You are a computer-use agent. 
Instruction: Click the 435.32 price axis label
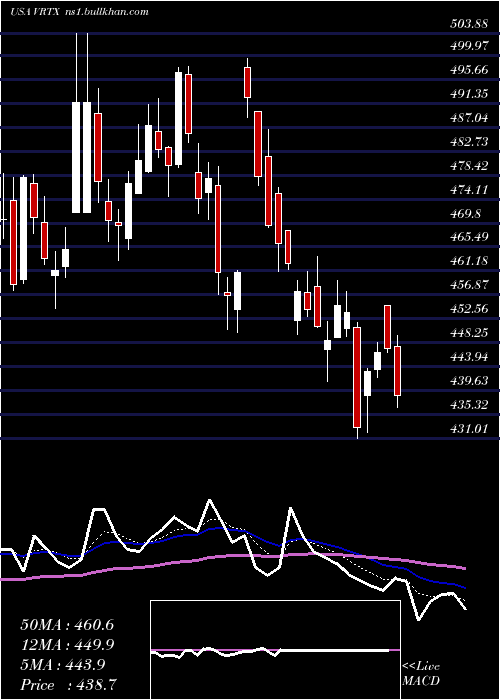coord(468,405)
